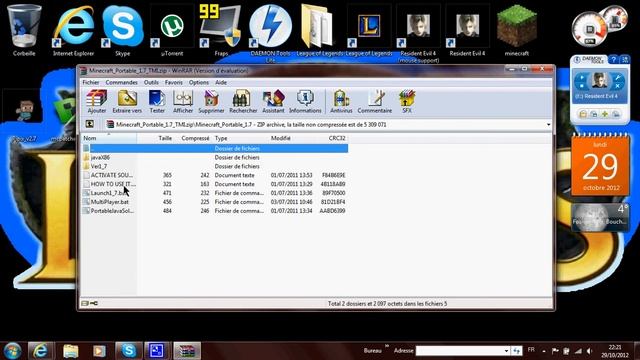Viewport: 640px width, 360px height.
Task: Click the calendar gadget showing 29
Action: [600, 165]
